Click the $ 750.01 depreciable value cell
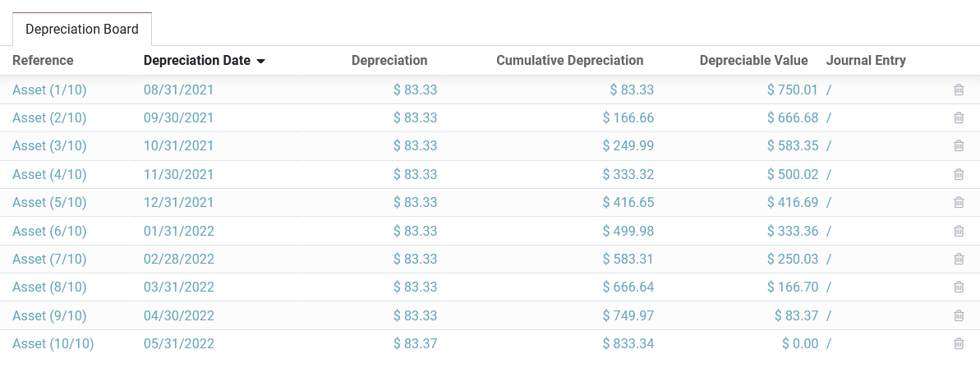Image resolution: width=980 pixels, height=377 pixels. tap(793, 90)
